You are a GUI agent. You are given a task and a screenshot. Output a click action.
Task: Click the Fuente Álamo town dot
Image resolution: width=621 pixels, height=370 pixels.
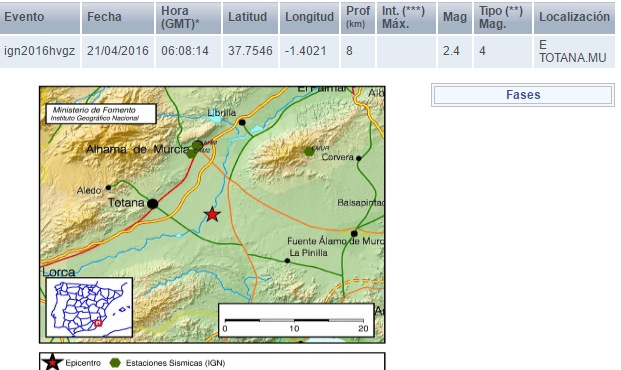pyautogui.click(x=354, y=234)
